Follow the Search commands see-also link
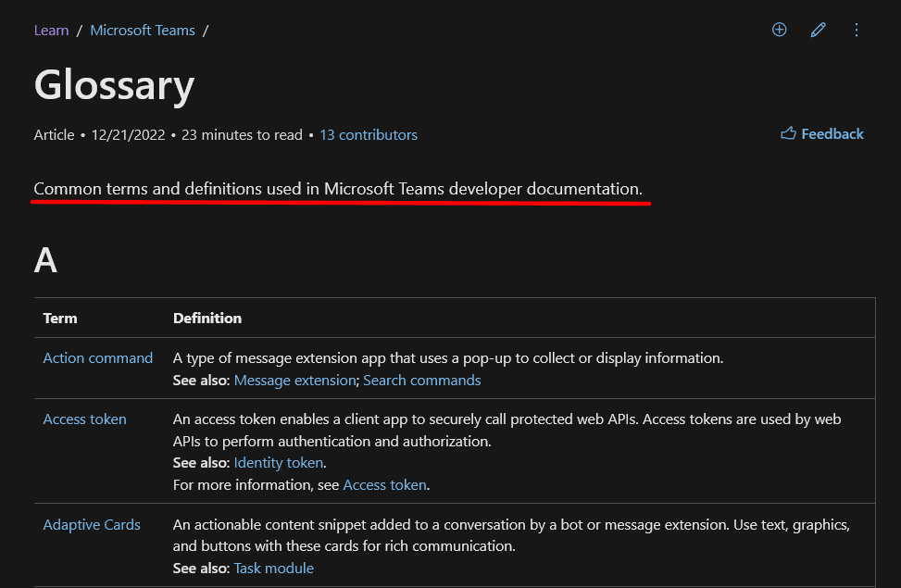This screenshot has height=588, width=901. 421,381
